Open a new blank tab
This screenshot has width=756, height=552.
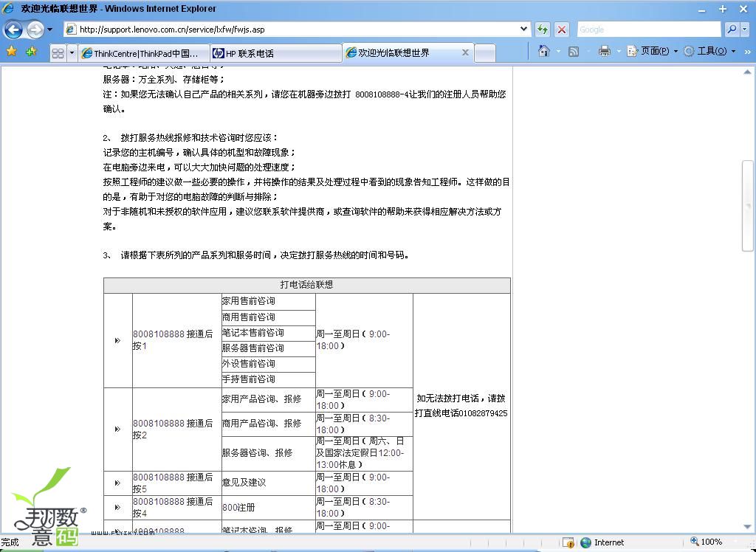click(485, 53)
